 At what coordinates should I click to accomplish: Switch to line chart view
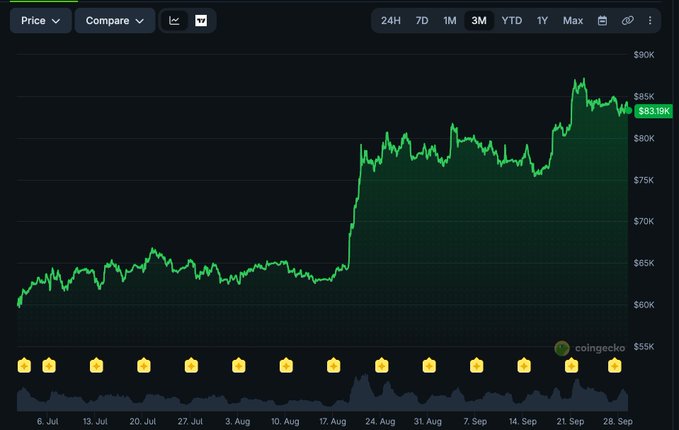tap(174, 21)
